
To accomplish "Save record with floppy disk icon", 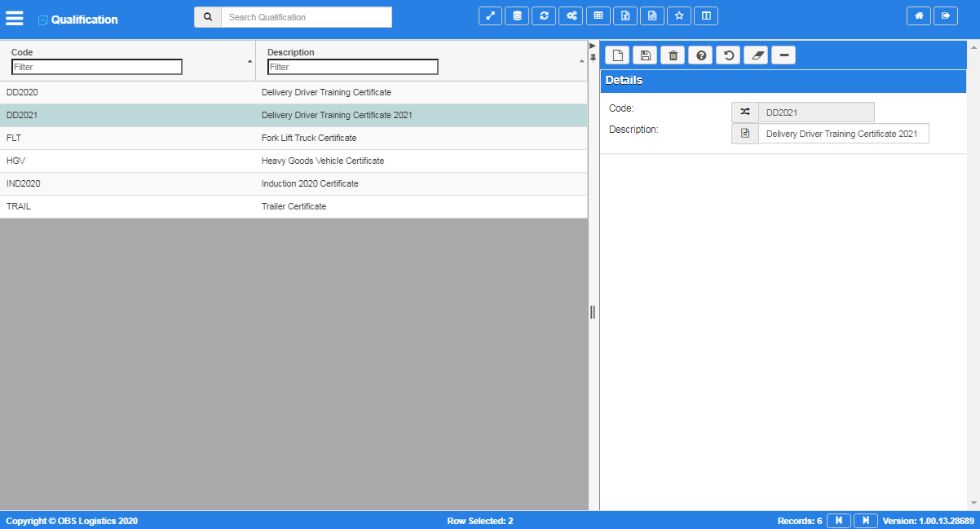I will pyautogui.click(x=645, y=55).
